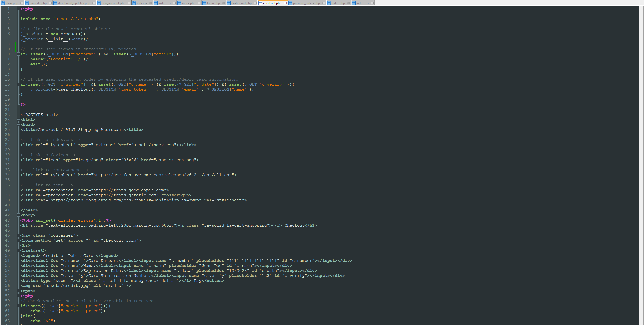
Task: Close the index.js tab
Action: pos(150,3)
